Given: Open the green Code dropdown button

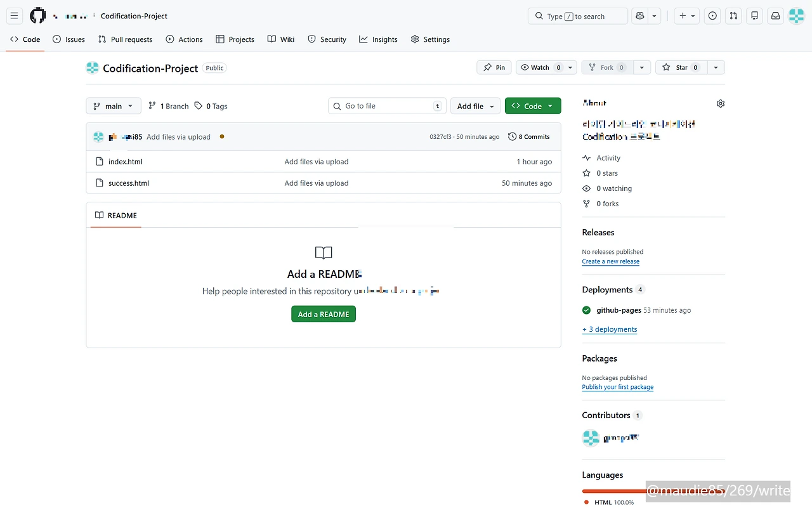Looking at the screenshot, I should [533, 106].
